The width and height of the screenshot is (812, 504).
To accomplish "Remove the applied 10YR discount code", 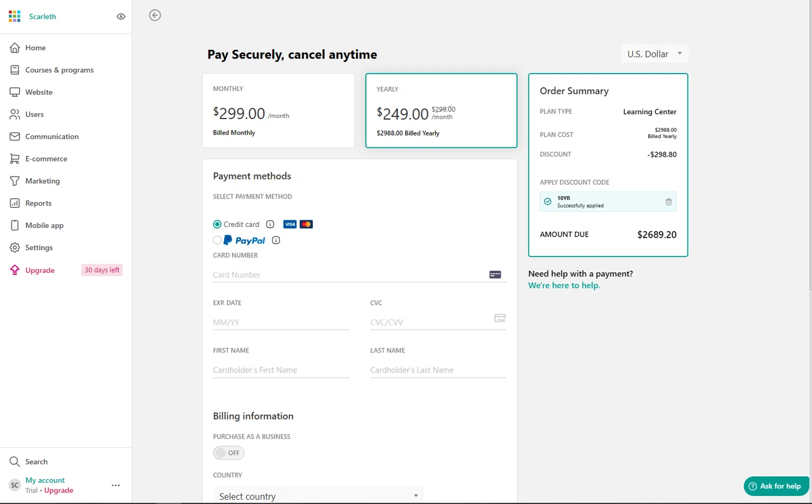I will tap(669, 202).
